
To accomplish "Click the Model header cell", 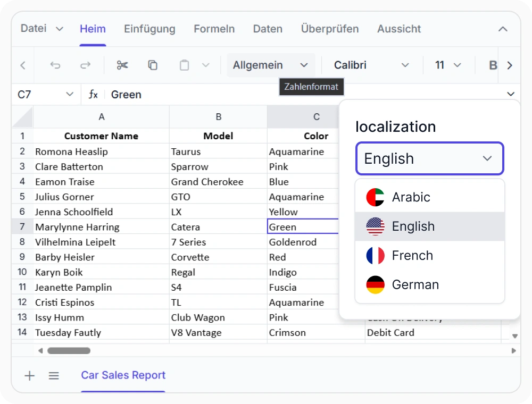I will (x=218, y=136).
